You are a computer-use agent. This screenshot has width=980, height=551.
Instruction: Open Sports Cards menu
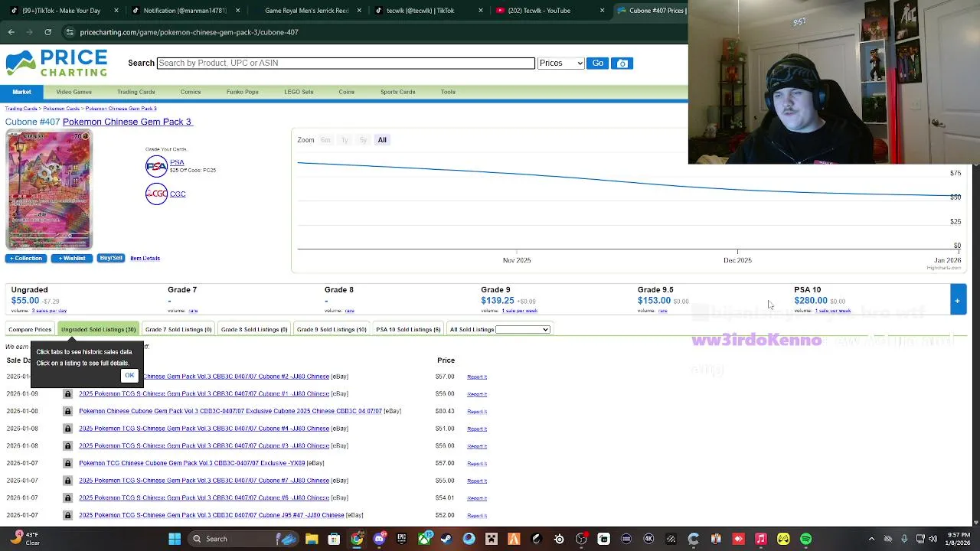point(398,92)
